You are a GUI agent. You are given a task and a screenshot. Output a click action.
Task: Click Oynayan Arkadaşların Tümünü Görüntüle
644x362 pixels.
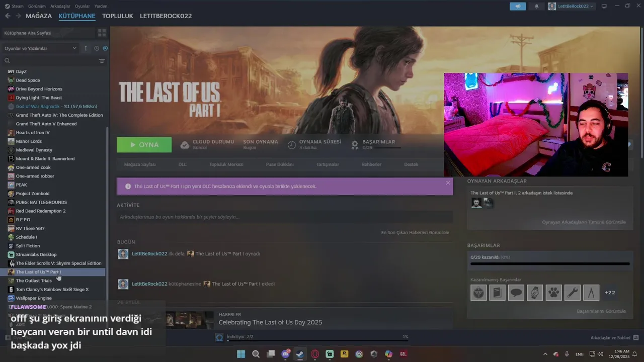click(x=584, y=222)
